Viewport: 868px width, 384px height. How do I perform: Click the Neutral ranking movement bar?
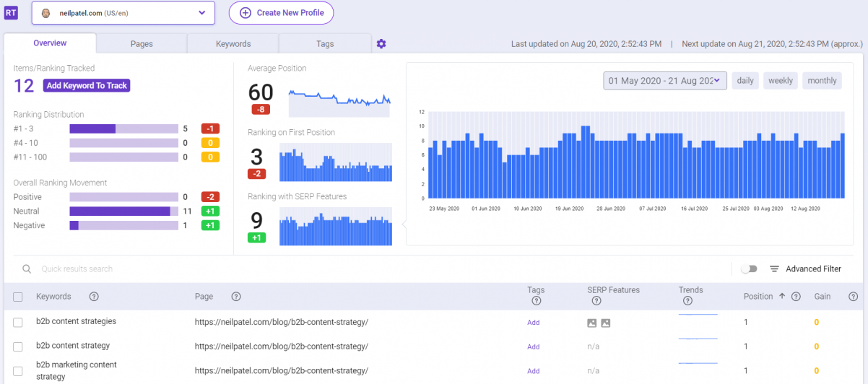(124, 211)
